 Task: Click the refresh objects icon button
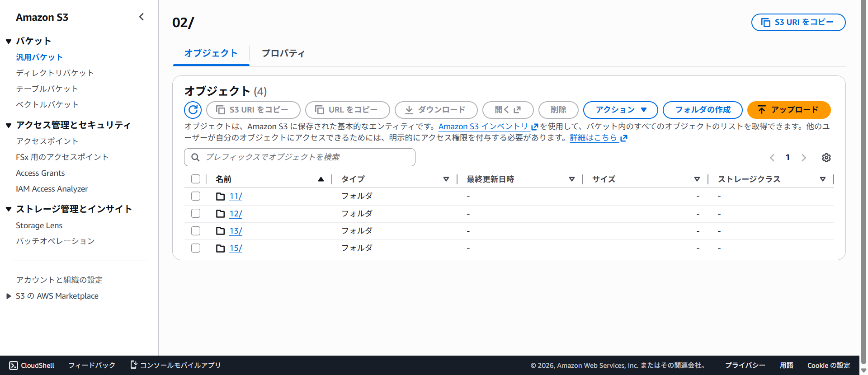193,110
